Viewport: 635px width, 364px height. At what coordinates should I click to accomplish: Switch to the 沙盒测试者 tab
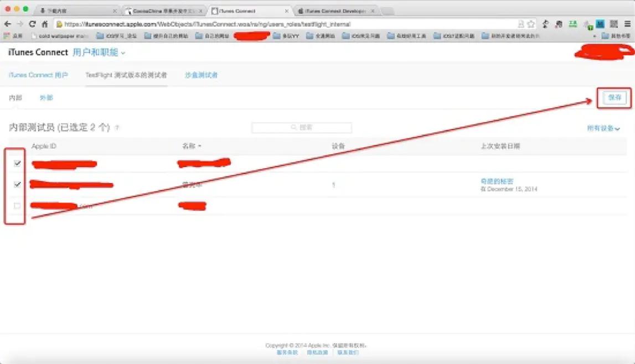tap(202, 75)
